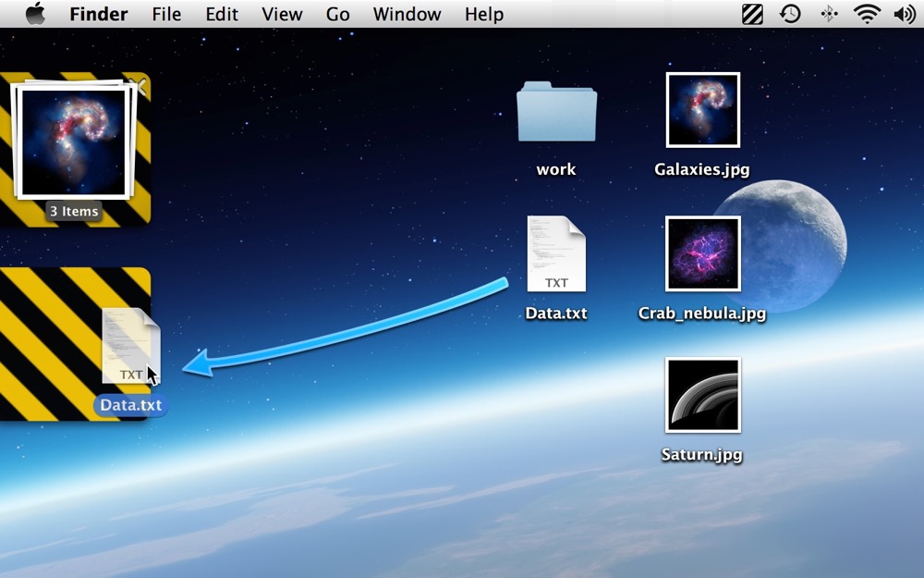Open the Edit menu

(221, 14)
